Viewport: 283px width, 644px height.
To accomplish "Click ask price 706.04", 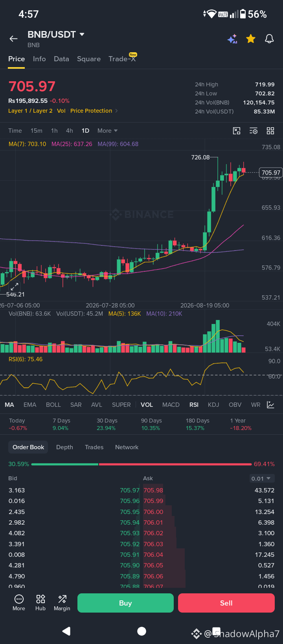I will coord(153,555).
